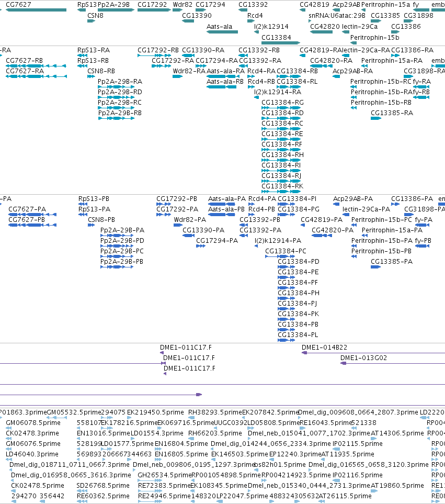Select the CG7627-PA protein label
This screenshot has width=445, height=504.
pos(27,209)
